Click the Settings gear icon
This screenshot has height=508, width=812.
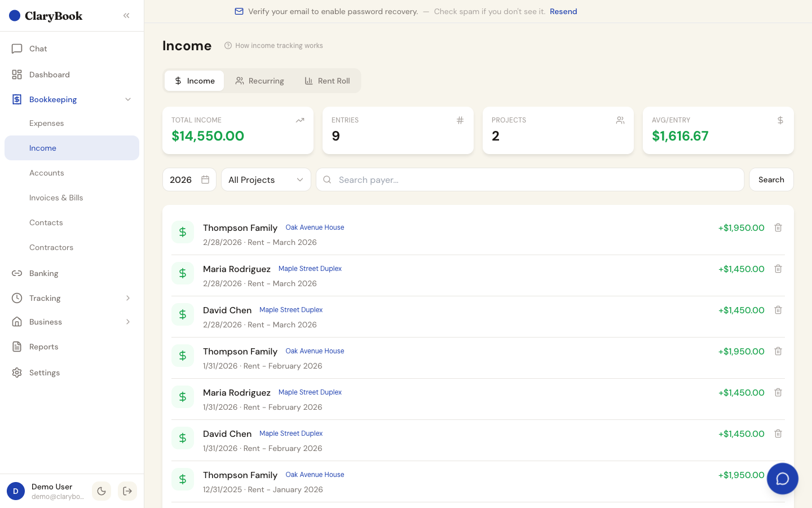tap(17, 373)
